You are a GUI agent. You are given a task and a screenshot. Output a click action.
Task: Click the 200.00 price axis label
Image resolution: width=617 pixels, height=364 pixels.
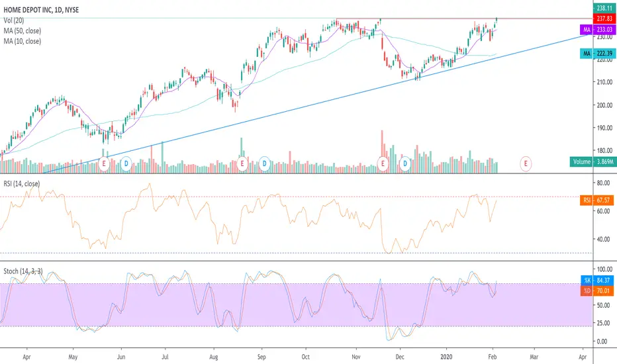click(604, 105)
